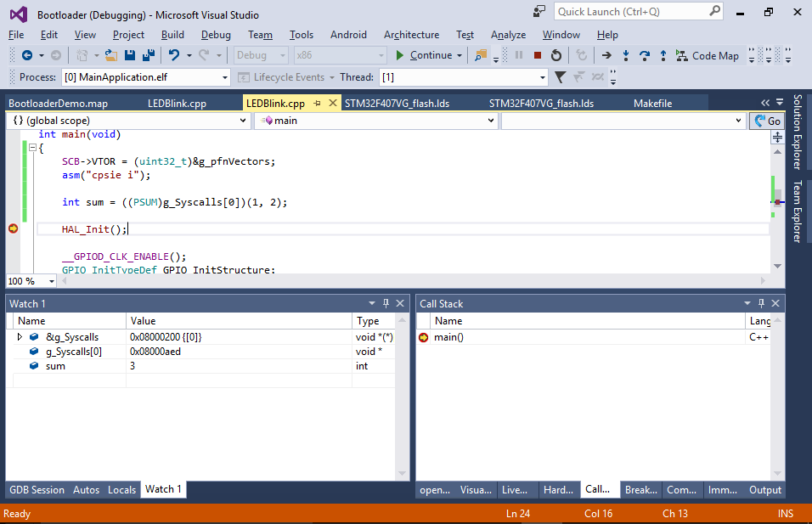
Task: Step Over the current line
Action: pos(644,55)
